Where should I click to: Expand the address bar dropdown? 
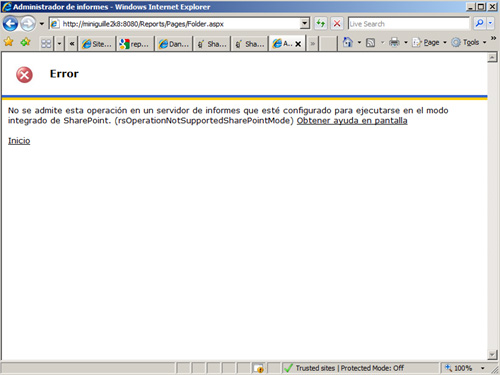tap(305, 24)
